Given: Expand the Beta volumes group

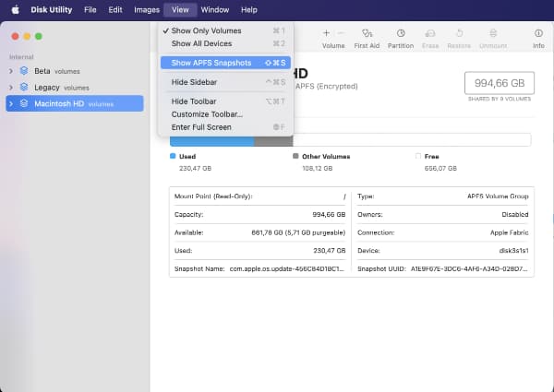Looking at the screenshot, I should (x=11, y=71).
